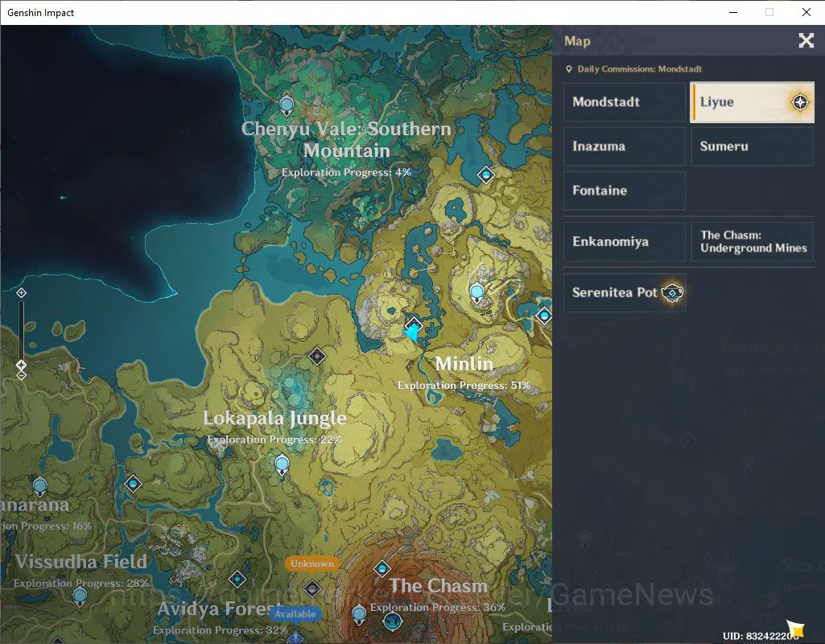Click 'Exploration Progress: 36%' text
The height and width of the screenshot is (644, 825).
438,607
